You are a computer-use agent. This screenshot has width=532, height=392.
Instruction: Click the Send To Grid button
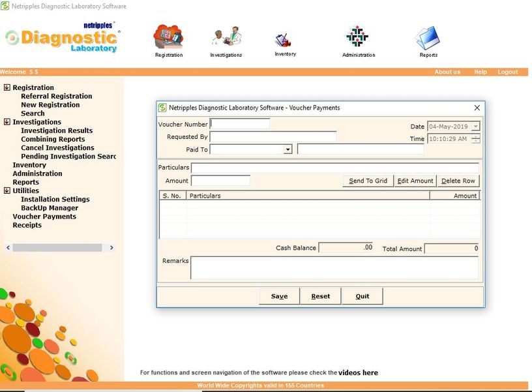coord(368,181)
